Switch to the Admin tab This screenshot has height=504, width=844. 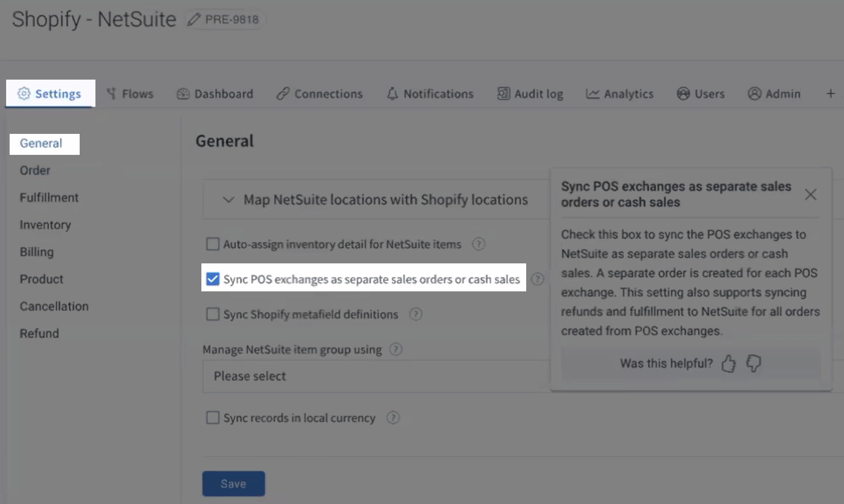[774, 94]
